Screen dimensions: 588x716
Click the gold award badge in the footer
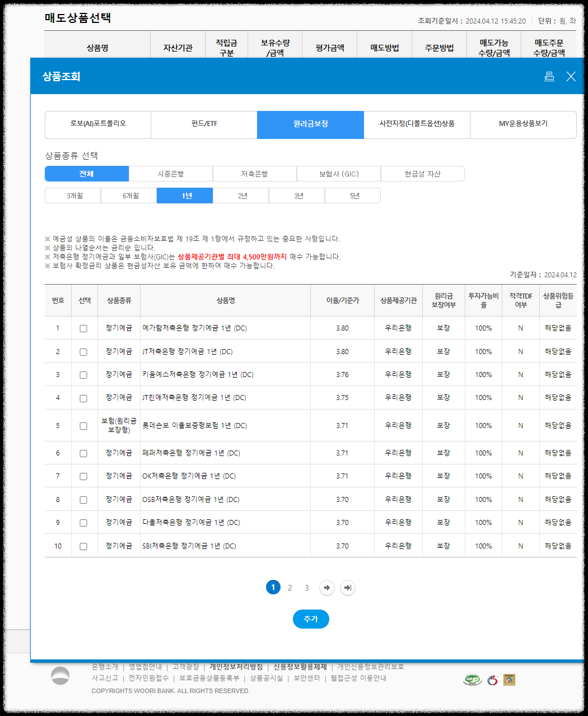[509, 679]
